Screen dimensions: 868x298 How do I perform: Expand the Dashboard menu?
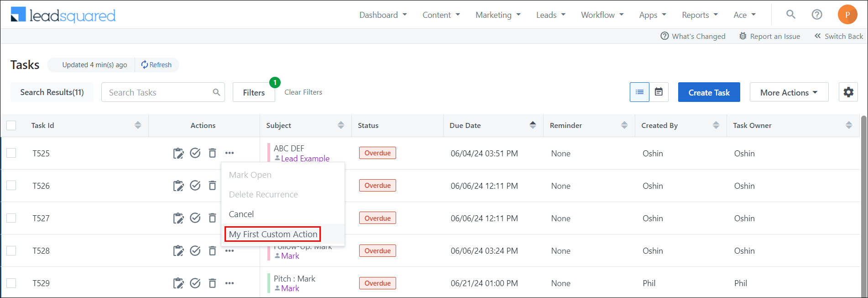point(383,15)
